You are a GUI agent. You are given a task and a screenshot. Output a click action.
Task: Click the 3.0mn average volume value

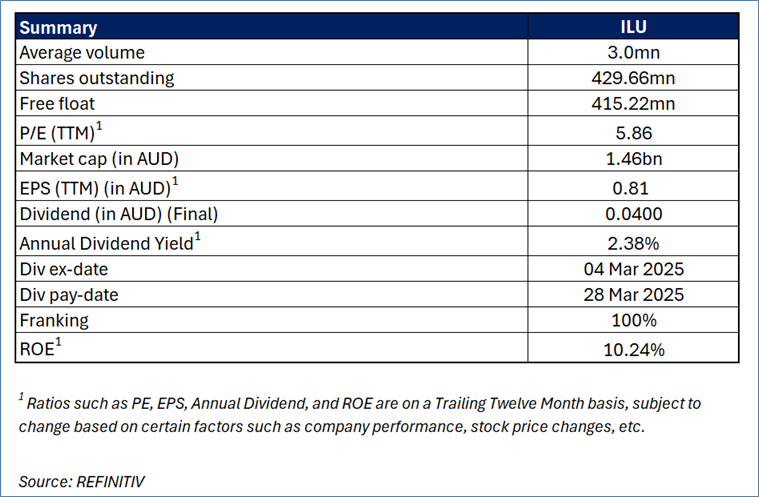click(x=634, y=53)
